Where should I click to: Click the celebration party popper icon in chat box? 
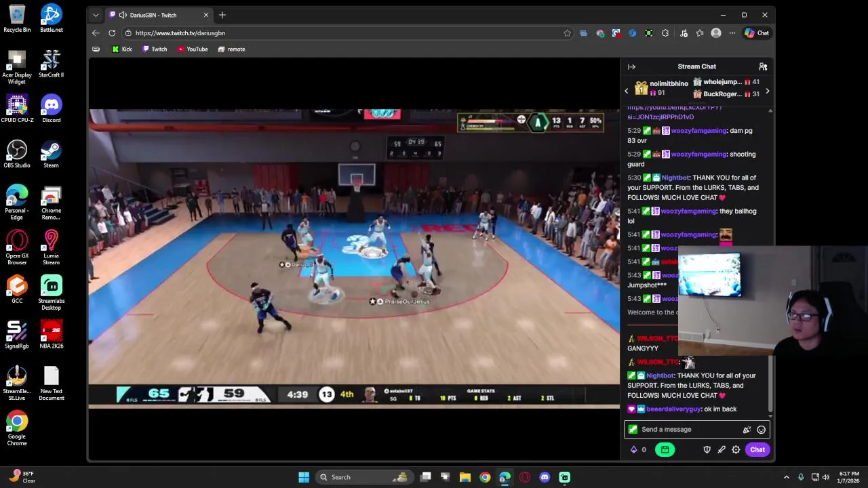coord(747,429)
